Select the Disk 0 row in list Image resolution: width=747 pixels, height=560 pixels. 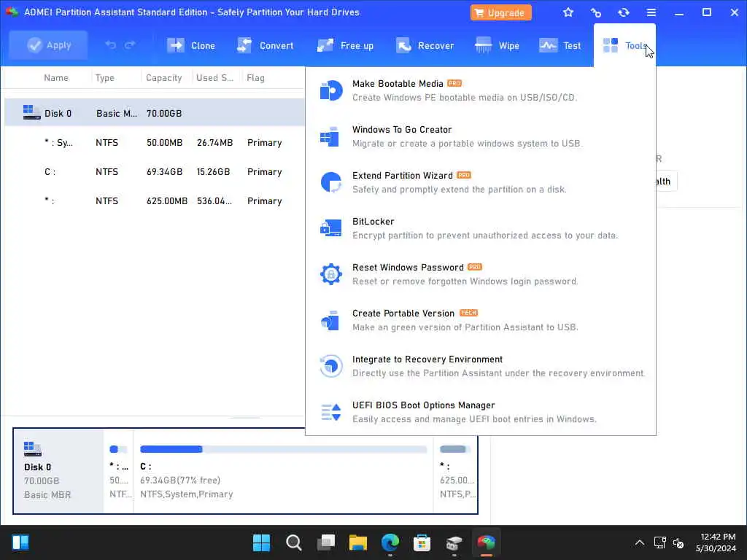coord(155,113)
